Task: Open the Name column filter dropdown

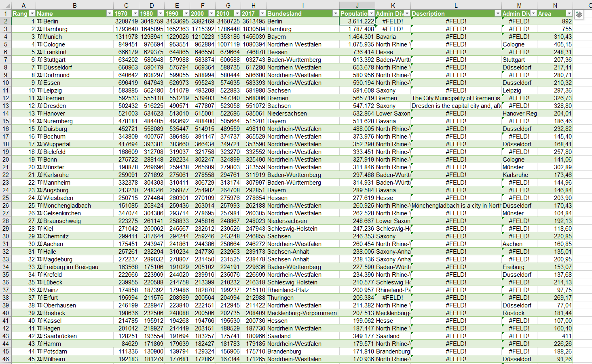Action: (110, 14)
